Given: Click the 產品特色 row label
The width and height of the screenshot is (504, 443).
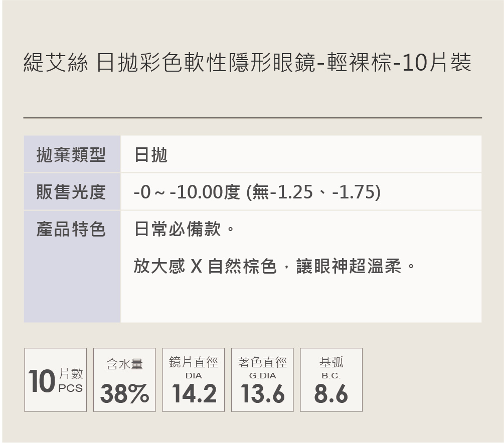Looking at the screenshot, I should (x=71, y=230).
